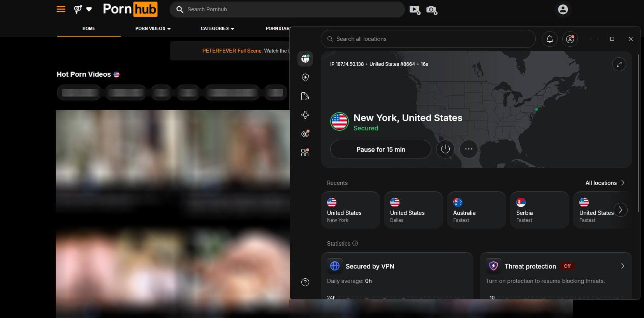This screenshot has height=318, width=644.
Task: Click the VPN window vertical scrollbar
Action: 638,133
